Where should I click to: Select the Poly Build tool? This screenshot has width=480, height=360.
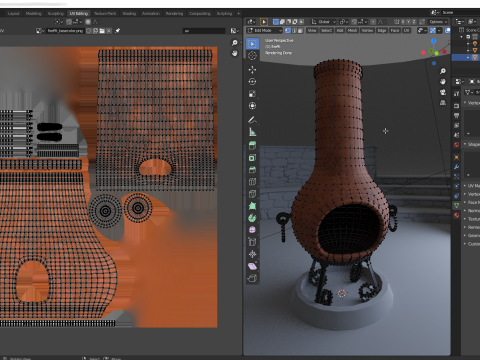[x=252, y=206]
